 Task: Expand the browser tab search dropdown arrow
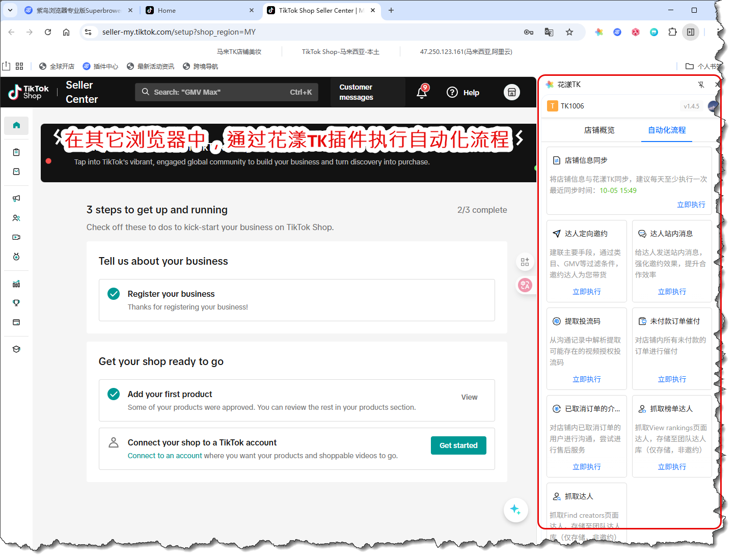click(x=10, y=10)
